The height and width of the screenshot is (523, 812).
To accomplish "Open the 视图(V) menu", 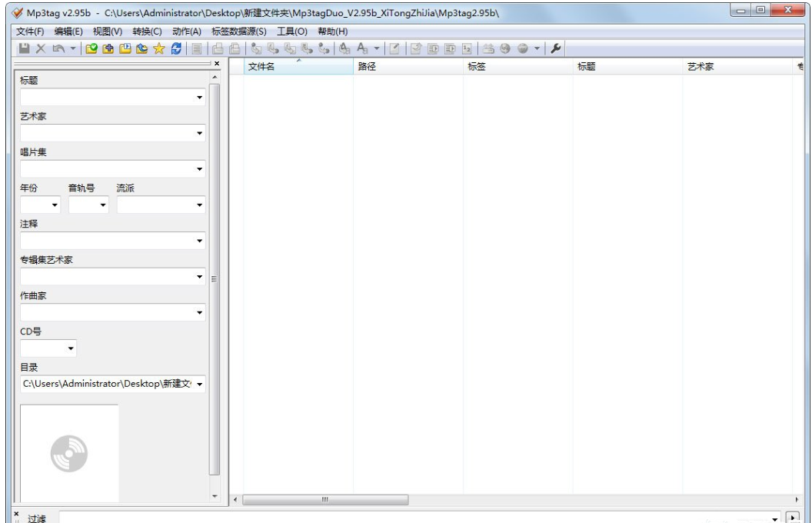I will [x=108, y=32].
